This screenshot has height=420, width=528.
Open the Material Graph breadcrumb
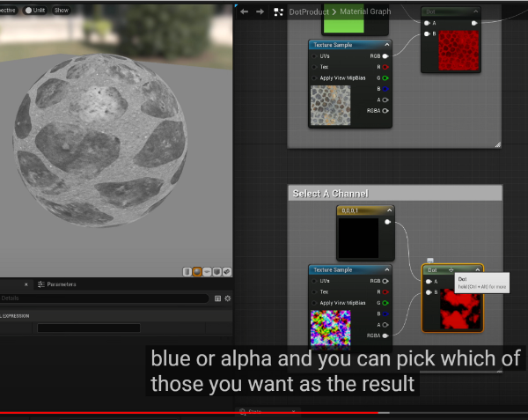[365, 11]
